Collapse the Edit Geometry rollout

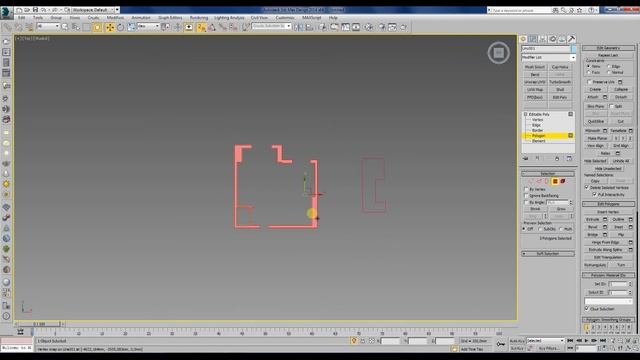tap(608, 48)
